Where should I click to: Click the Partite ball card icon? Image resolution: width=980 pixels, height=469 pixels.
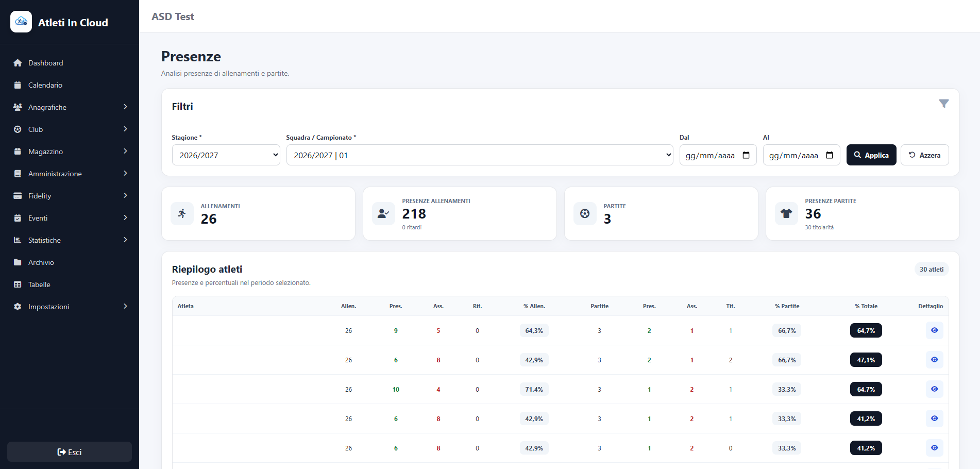pyautogui.click(x=585, y=213)
